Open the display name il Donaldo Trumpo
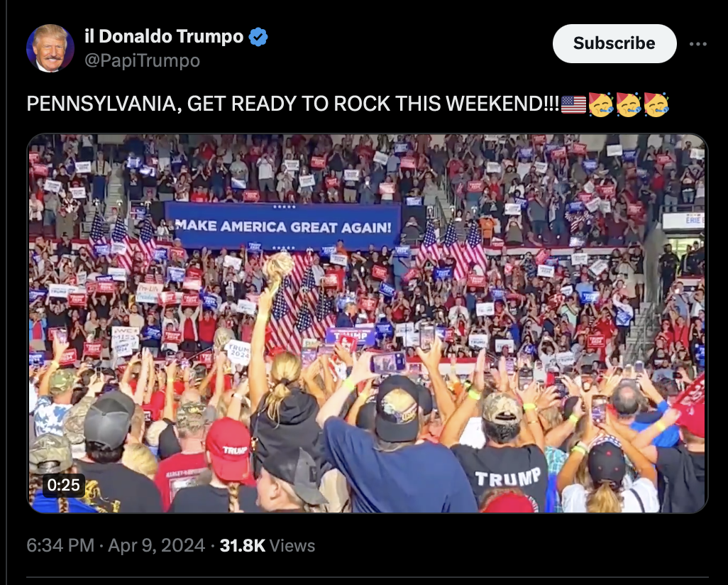 point(164,36)
